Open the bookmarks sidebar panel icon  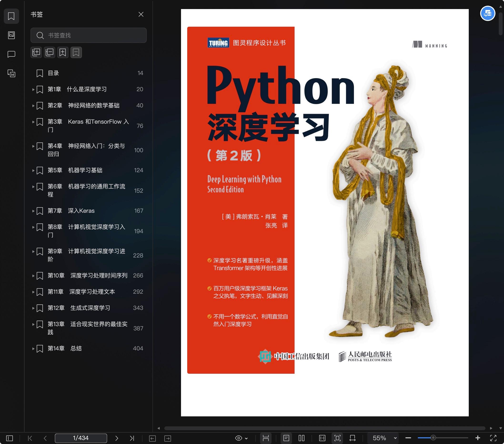click(11, 16)
